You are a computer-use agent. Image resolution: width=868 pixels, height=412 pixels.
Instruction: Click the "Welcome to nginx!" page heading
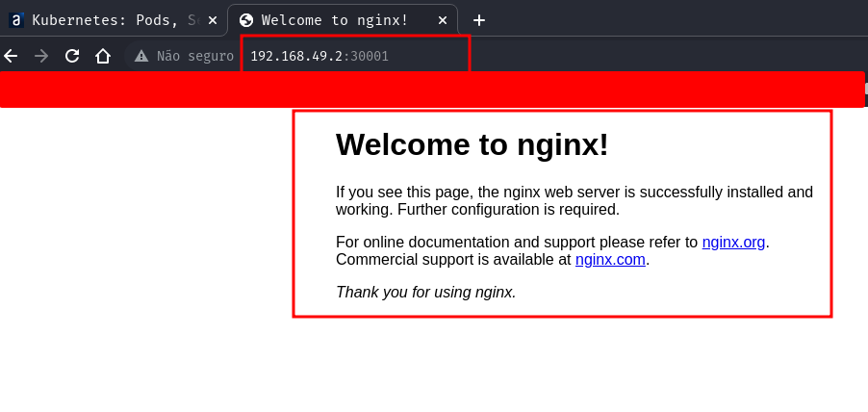472,144
